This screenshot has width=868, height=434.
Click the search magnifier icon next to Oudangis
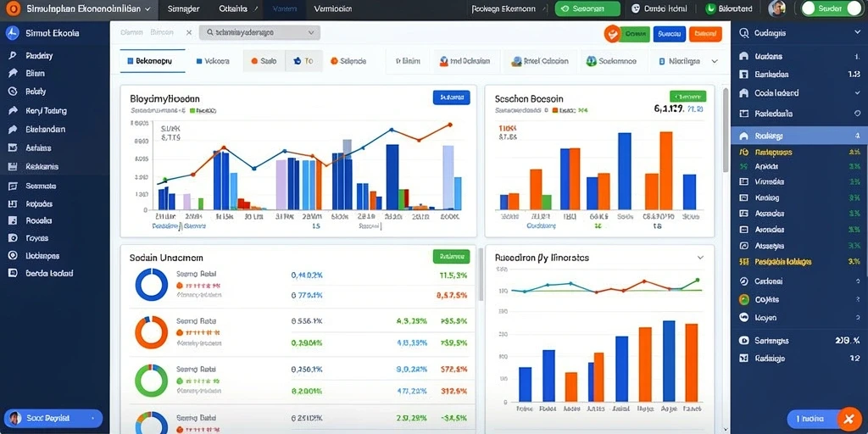click(x=744, y=33)
